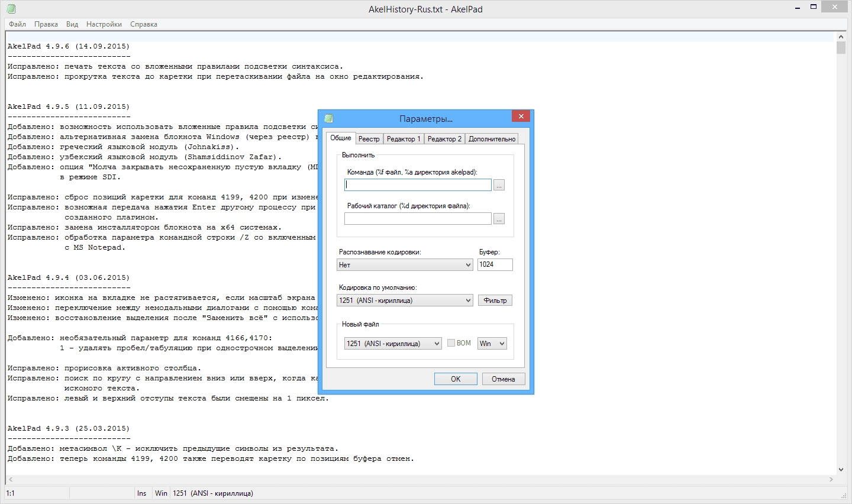The height and width of the screenshot is (504, 852).
Task: Click the AkelPad app icon in title bar
Action: click(x=11, y=9)
